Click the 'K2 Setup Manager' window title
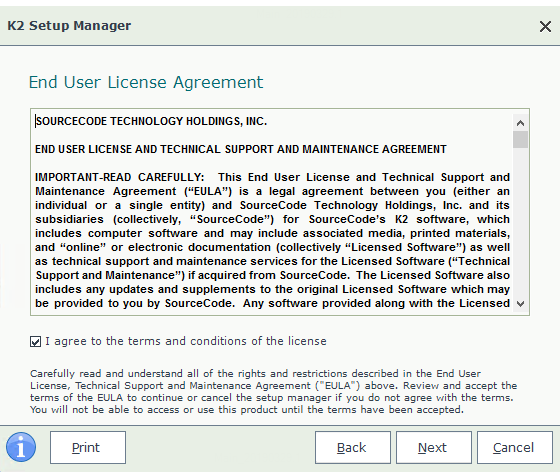560x472 pixels. pos(69,26)
